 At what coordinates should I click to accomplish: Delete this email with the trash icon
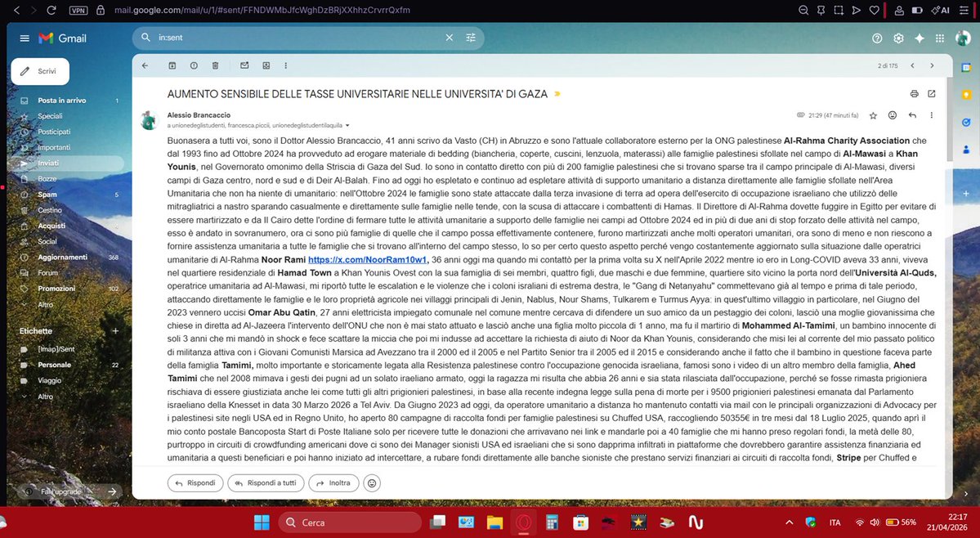pos(215,65)
